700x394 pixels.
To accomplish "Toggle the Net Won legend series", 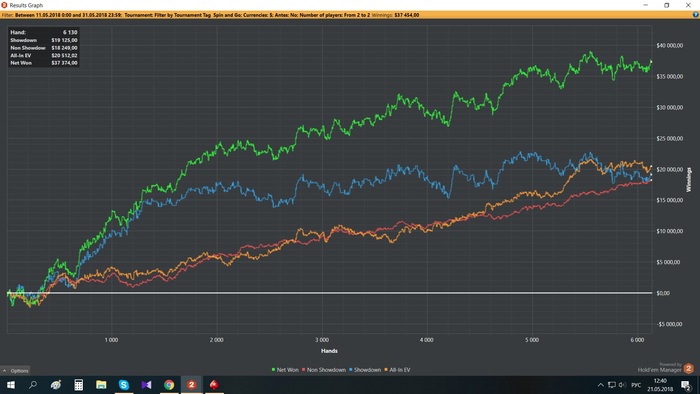I will 285,369.
